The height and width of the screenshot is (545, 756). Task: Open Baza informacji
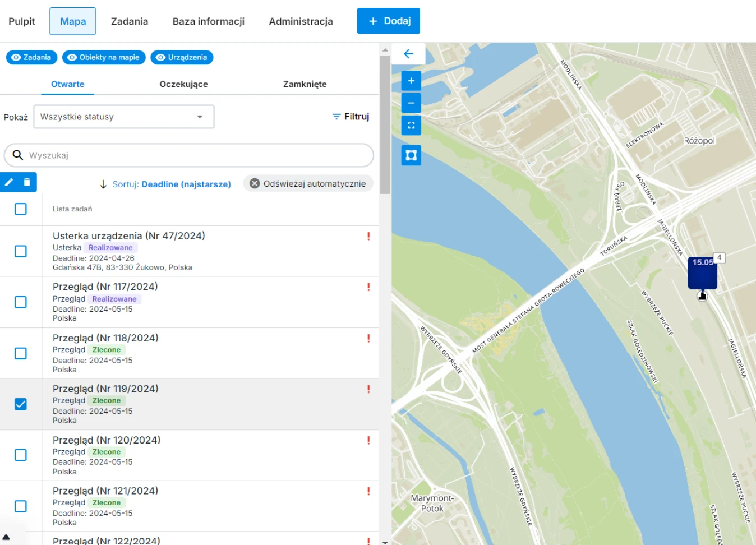(x=209, y=21)
